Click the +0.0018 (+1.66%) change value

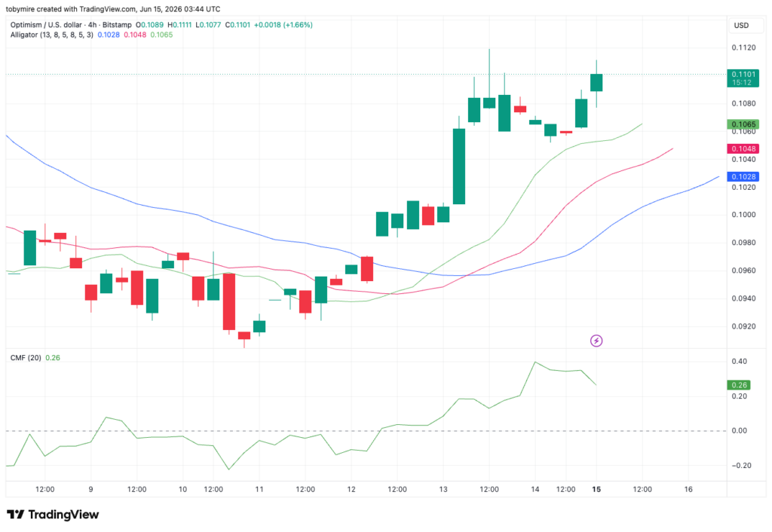283,25
